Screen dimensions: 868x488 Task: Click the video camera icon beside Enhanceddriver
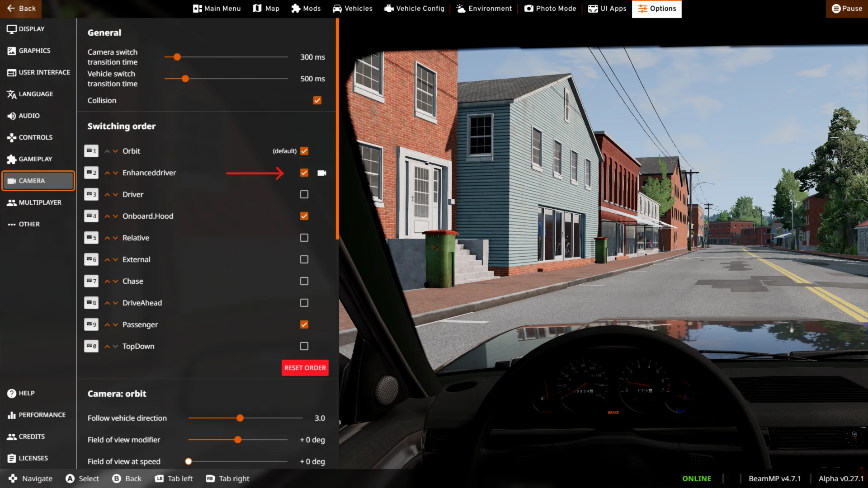tap(321, 173)
